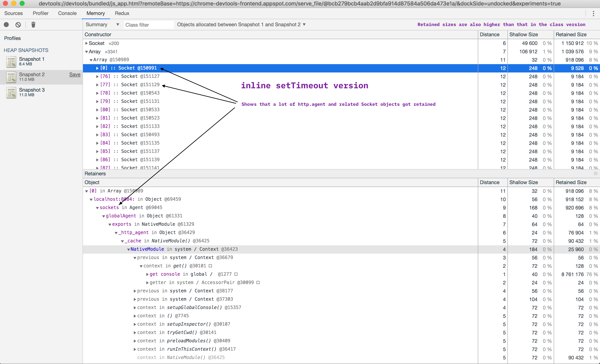
Task: Sort top table by Retained Size column
Action: click(577, 35)
